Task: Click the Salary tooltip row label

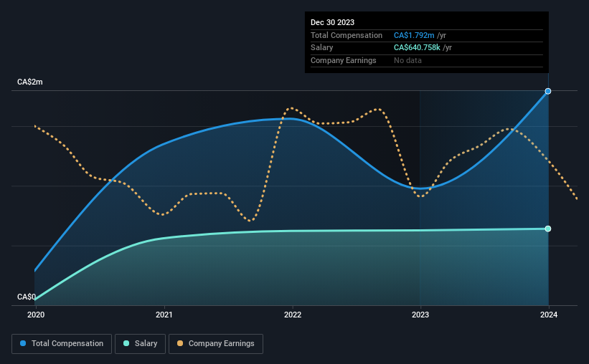Action: tap(322, 48)
